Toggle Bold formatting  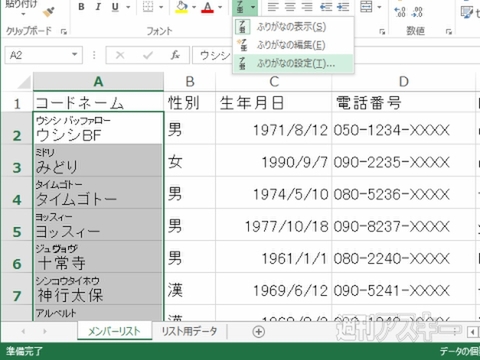coord(81,7)
